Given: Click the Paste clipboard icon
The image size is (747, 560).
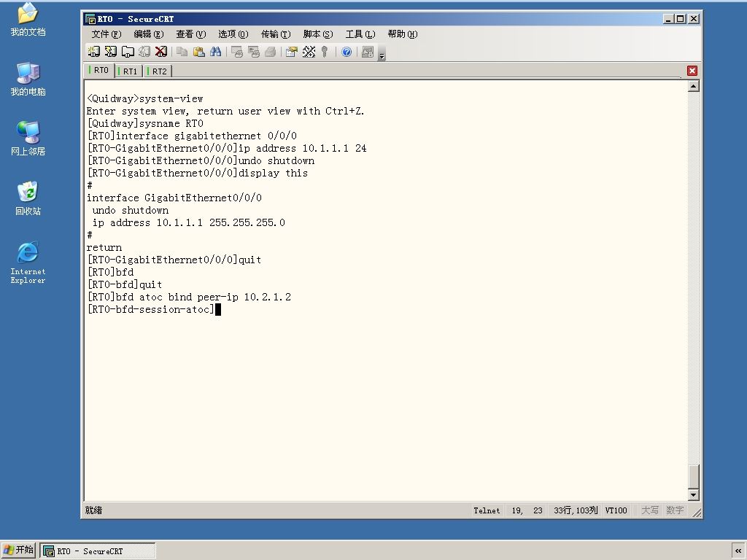Looking at the screenshot, I should tap(198, 52).
